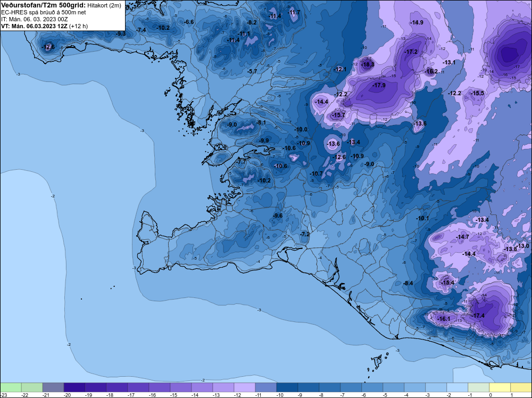Viewport: 532px width, 398px height.
Task: Click the -7.4 temperature label
Action: pos(141,30)
